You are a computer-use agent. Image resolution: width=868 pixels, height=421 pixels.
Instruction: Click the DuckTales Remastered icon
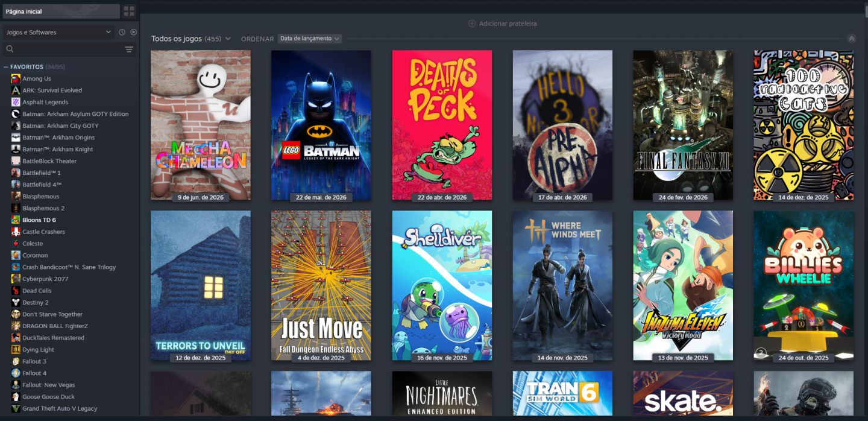(x=16, y=338)
